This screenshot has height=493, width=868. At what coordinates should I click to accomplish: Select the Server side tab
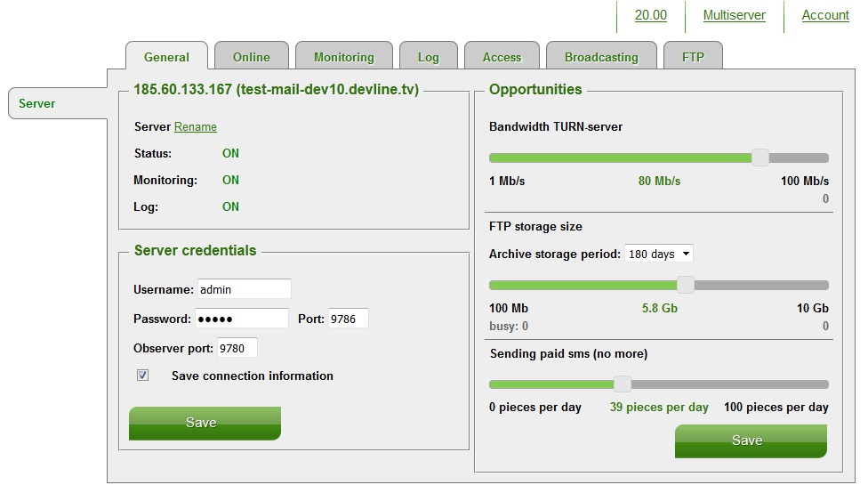(58, 103)
